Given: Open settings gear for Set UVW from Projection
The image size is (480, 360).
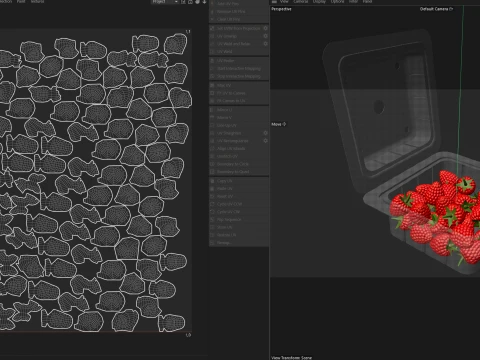Looking at the screenshot, I should (266, 28).
